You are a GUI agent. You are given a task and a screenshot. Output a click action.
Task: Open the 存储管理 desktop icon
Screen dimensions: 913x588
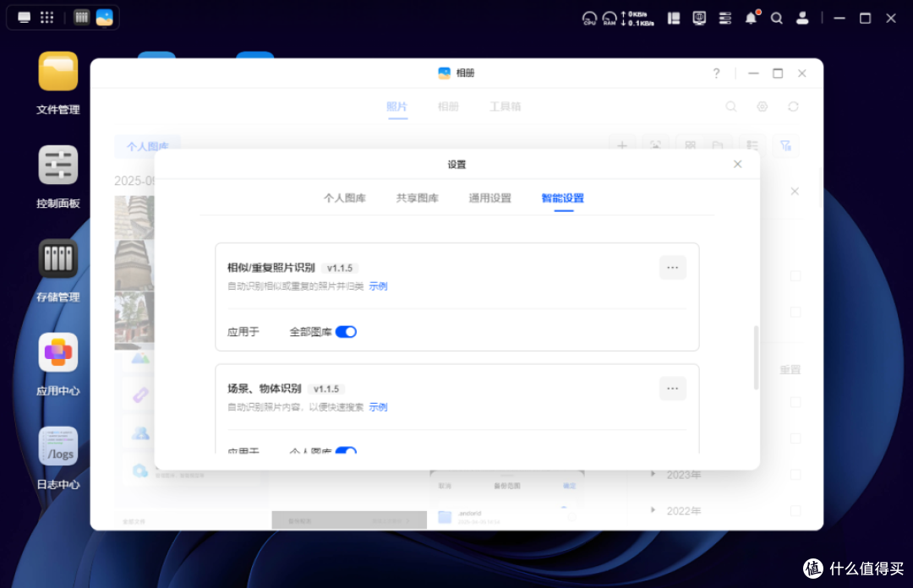pos(57,259)
